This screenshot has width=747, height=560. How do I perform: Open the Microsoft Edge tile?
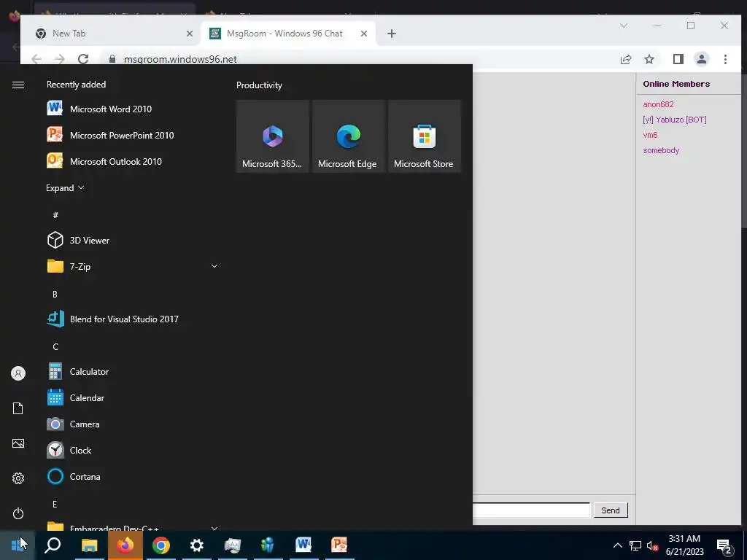click(x=348, y=136)
